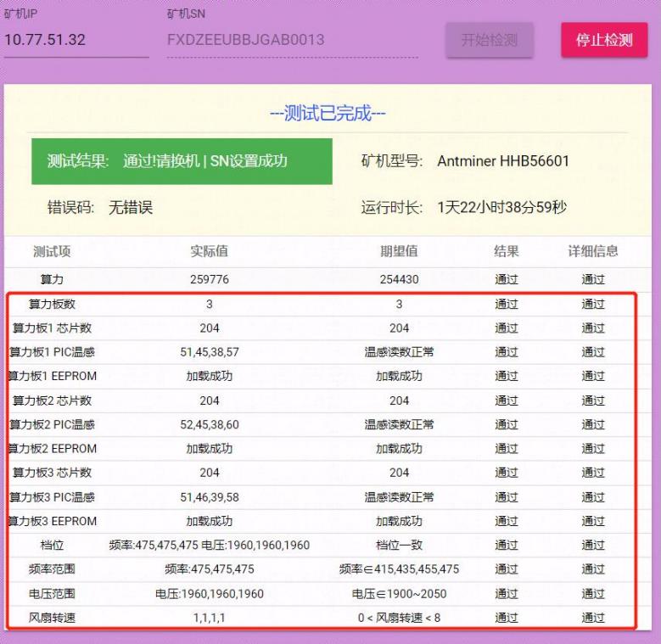Click the expected hashrate value 254430
Image resolution: width=661 pixels, height=644 pixels.
click(x=399, y=279)
